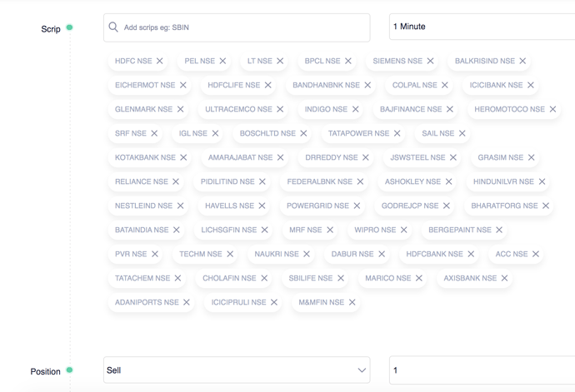This screenshot has height=392, width=575.
Task: Remove SAIL NSE chip
Action: 462,133
